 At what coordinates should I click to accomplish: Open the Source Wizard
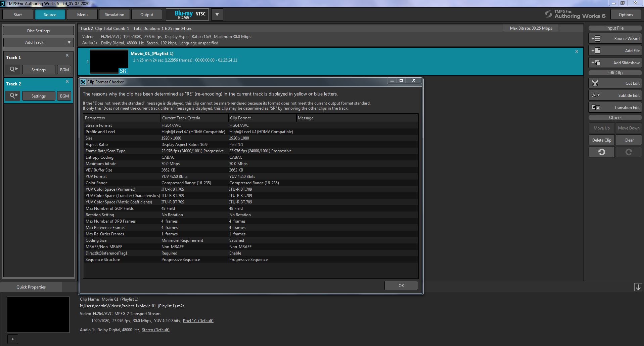615,39
